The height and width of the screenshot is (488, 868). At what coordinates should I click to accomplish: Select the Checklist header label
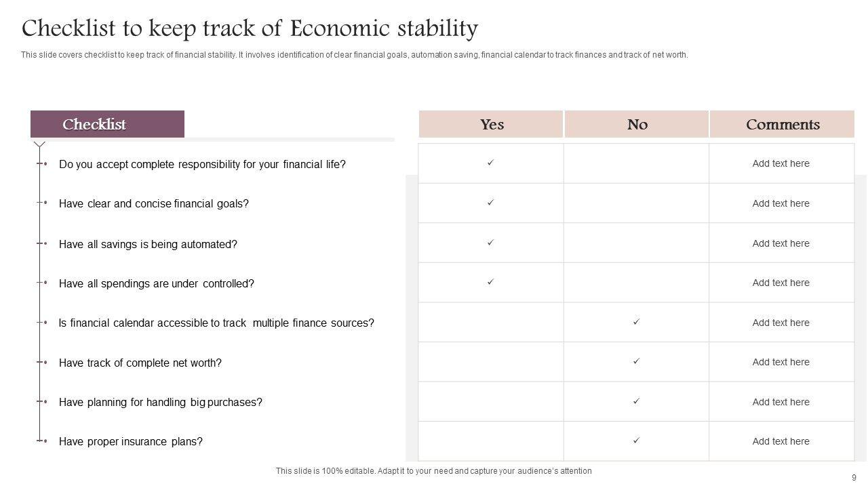94,125
